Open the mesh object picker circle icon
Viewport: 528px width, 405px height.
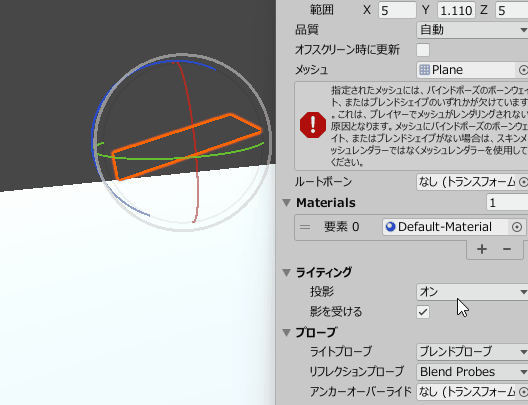tap(523, 70)
